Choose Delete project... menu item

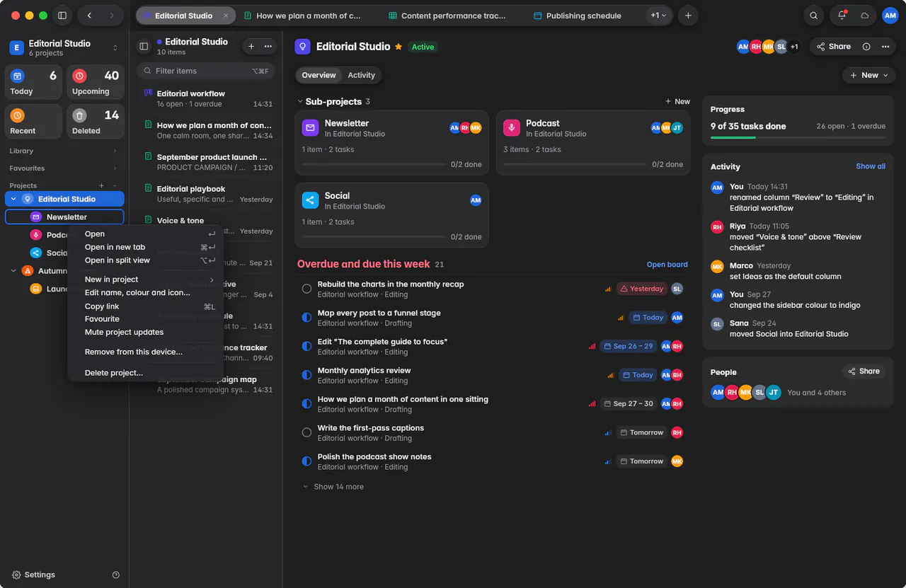click(145, 373)
